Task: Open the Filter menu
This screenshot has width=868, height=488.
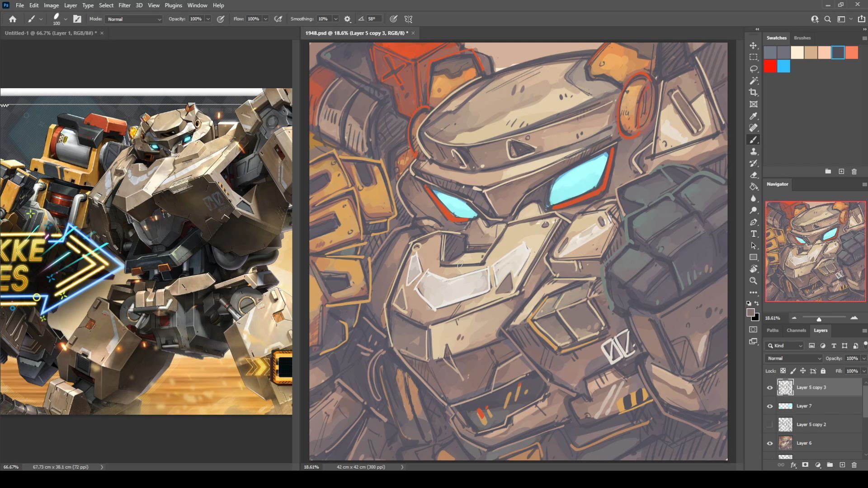Action: coord(124,5)
